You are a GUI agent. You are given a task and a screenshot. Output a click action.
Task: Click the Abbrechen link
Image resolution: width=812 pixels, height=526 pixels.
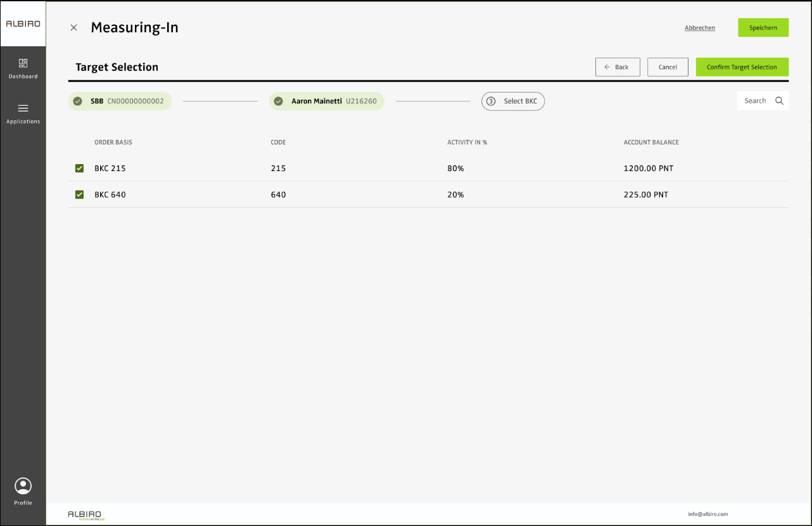pos(700,28)
